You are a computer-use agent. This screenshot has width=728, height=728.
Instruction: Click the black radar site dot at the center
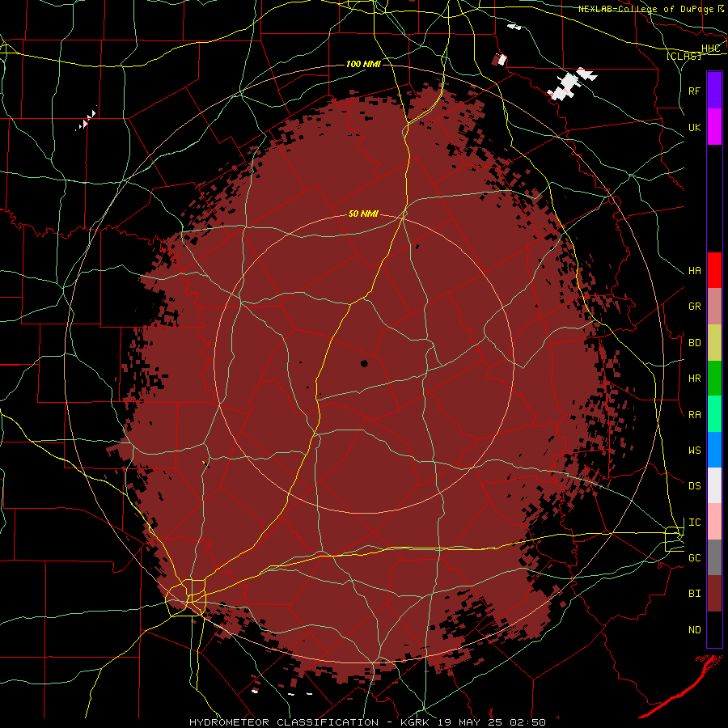pos(364,363)
